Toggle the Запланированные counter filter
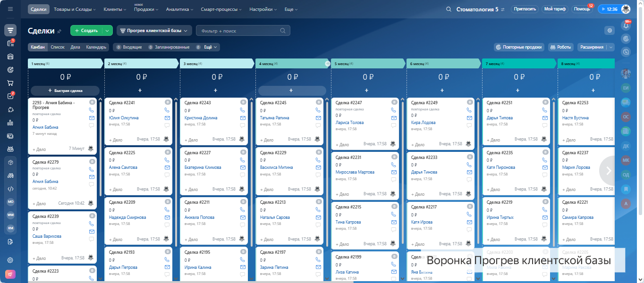The height and width of the screenshot is (283, 644). coord(169,47)
